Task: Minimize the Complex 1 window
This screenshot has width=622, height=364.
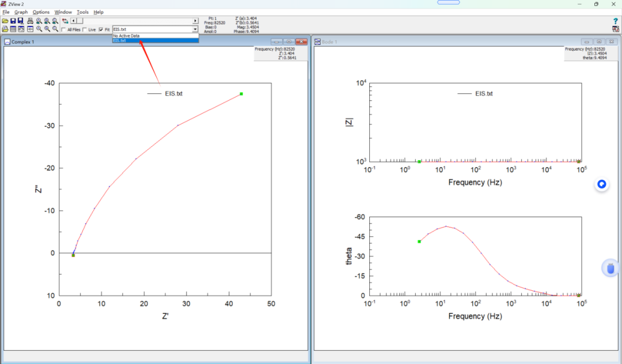Action: (x=276, y=41)
